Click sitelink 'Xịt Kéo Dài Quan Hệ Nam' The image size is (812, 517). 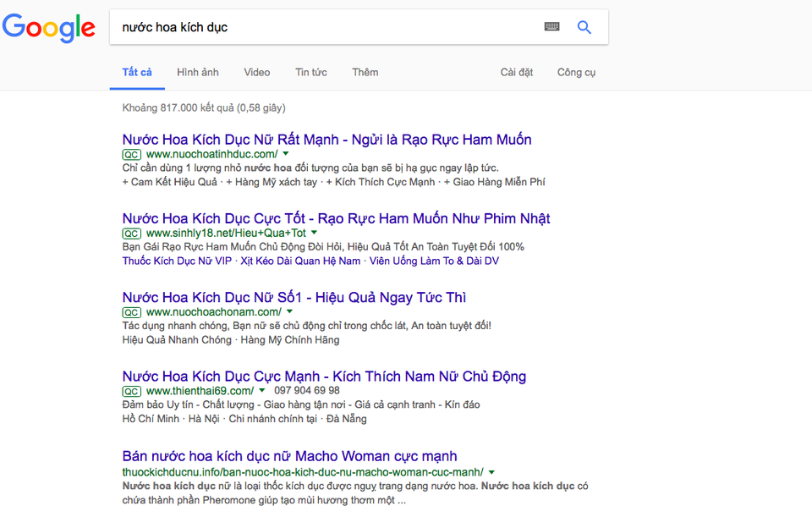(x=300, y=261)
